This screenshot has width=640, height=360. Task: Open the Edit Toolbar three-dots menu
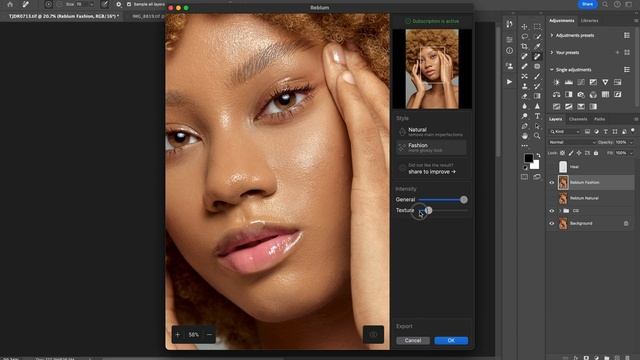[x=524, y=146]
